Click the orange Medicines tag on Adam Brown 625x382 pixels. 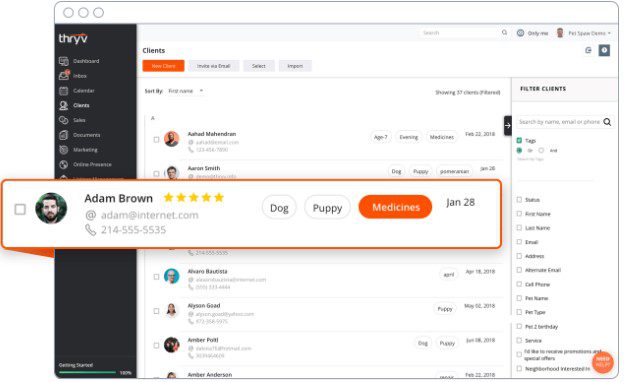(x=395, y=207)
